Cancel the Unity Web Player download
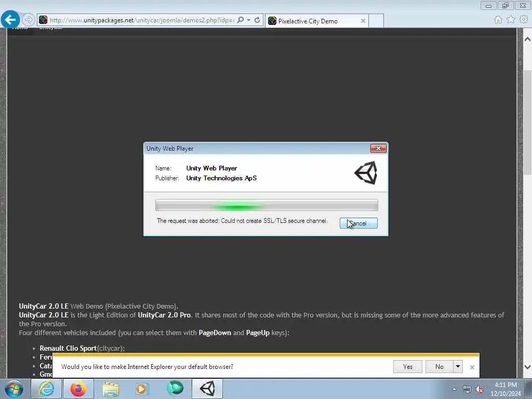The height and width of the screenshot is (399, 532). [358, 223]
